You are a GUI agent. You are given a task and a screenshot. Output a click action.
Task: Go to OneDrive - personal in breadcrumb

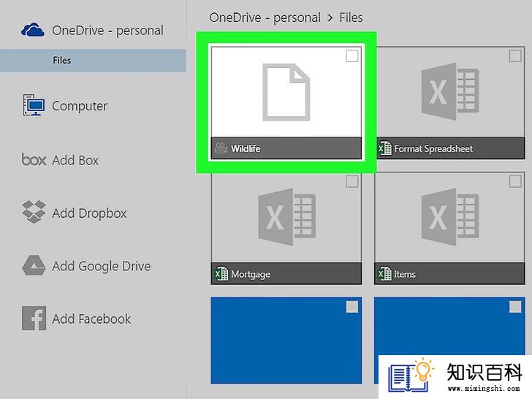pos(265,18)
